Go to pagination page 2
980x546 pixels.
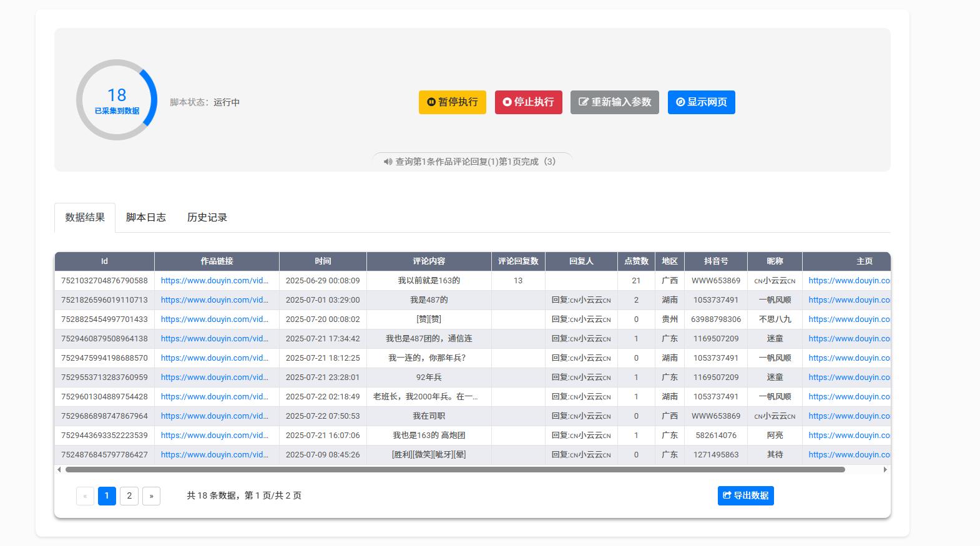129,495
